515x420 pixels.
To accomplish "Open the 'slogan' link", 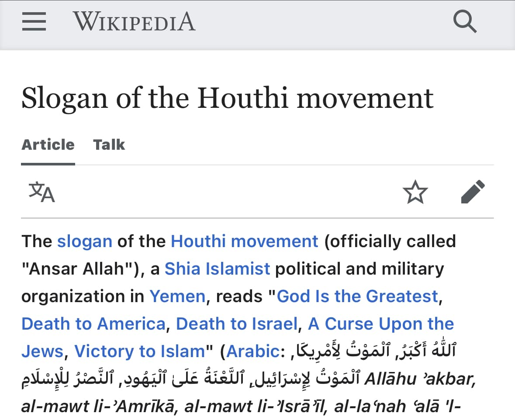I will click(85, 241).
